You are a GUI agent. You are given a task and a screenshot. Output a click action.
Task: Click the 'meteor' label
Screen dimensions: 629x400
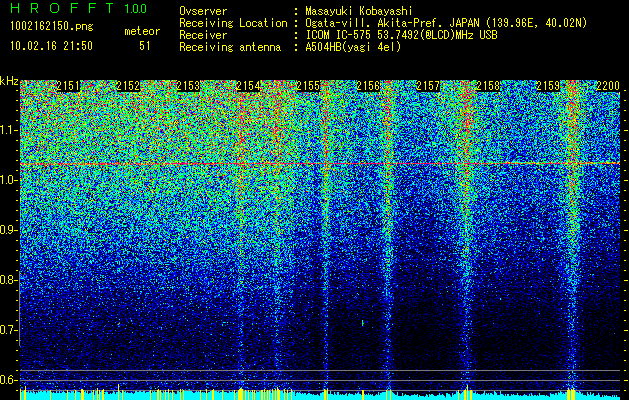(x=142, y=31)
